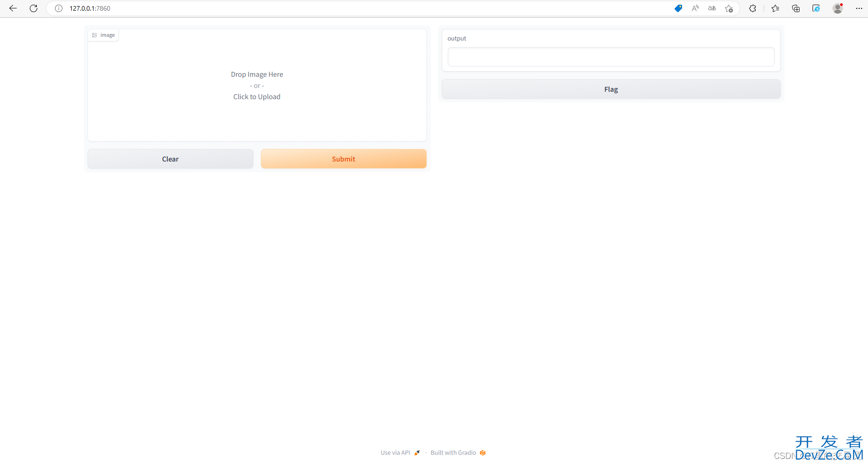Add this page to favorites star
This screenshot has height=465, width=868.
coord(729,8)
